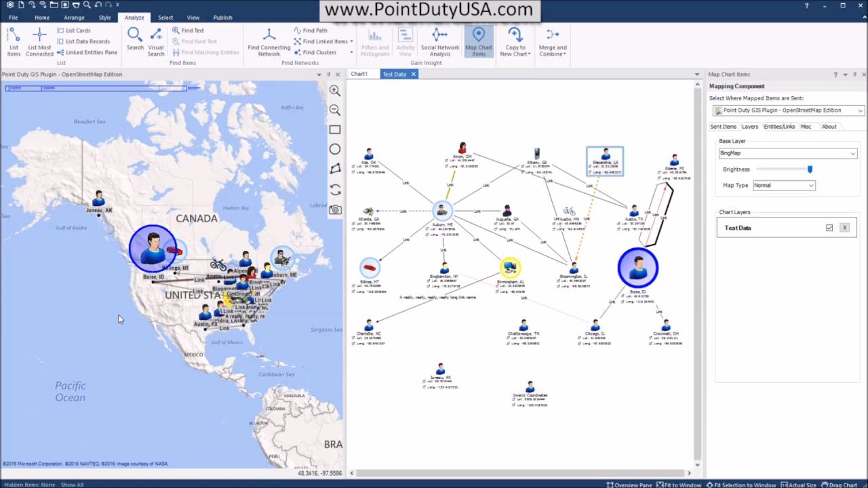Click the Boise, ID person icon on chart
Viewport: 868px width, 488px height.
coord(637,268)
